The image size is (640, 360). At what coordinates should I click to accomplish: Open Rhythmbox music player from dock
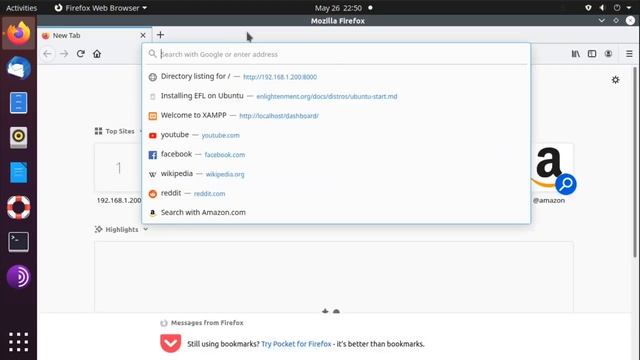tap(18, 138)
